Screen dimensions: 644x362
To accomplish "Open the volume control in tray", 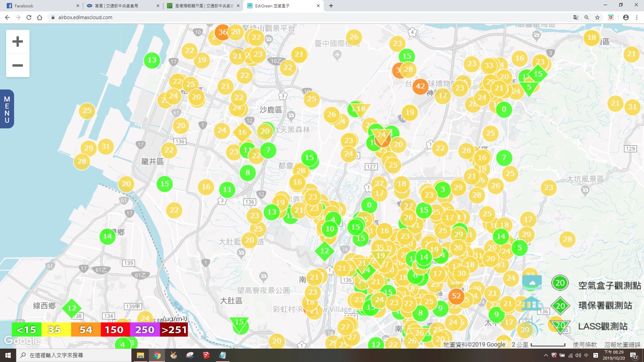I will tap(578, 355).
